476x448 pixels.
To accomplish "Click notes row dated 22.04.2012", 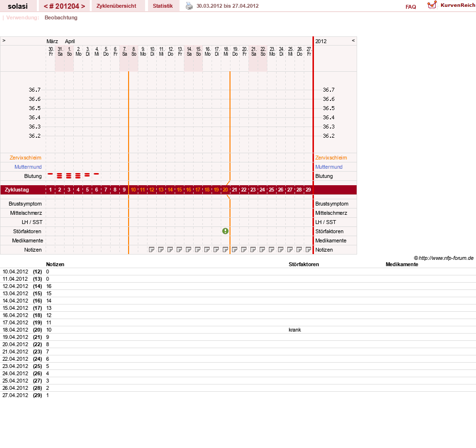I will point(238,359).
